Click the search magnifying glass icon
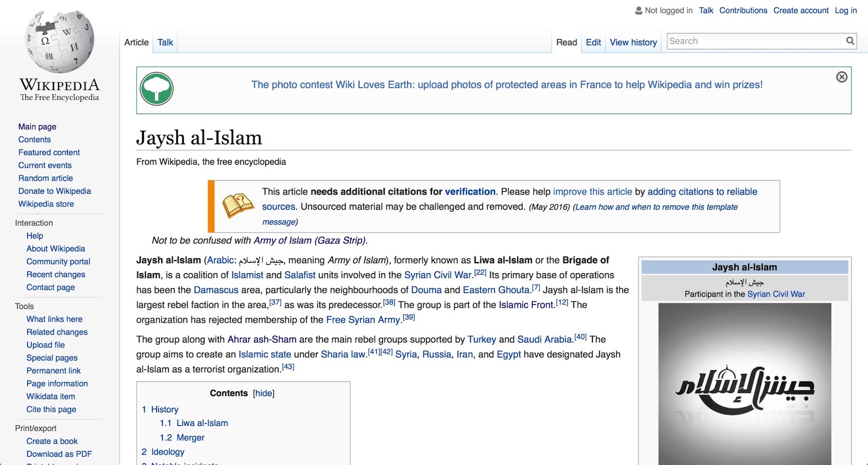The height and width of the screenshot is (465, 868). 850,41
